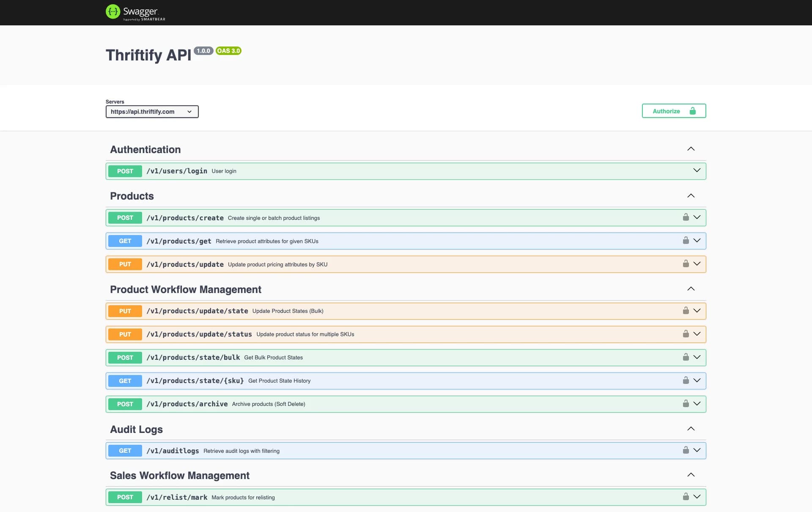The width and height of the screenshot is (812, 512).
Task: Click the OAS 3.0 badge
Action: tap(228, 51)
